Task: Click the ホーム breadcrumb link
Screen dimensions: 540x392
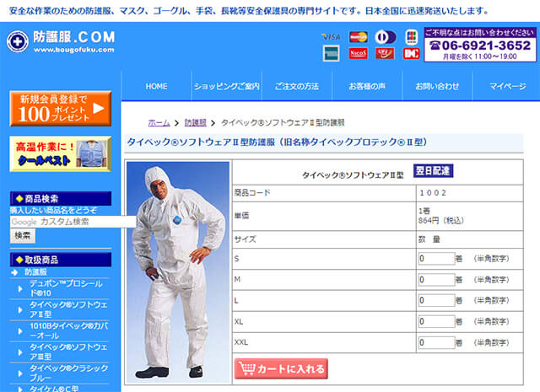Action: (159, 122)
